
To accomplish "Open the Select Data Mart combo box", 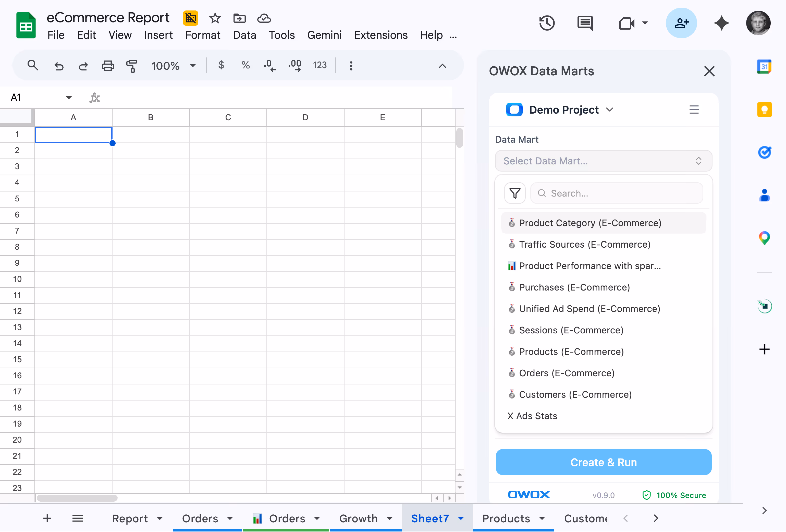I will (x=603, y=161).
